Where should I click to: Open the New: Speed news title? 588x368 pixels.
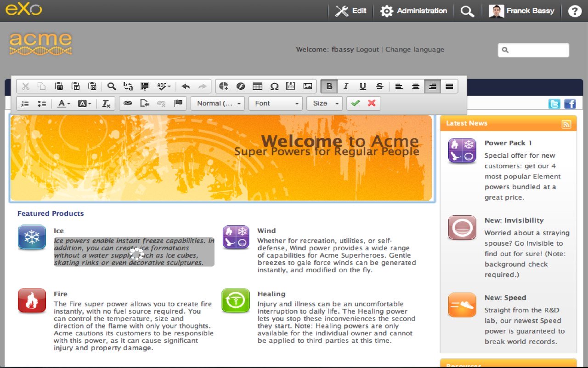505,298
